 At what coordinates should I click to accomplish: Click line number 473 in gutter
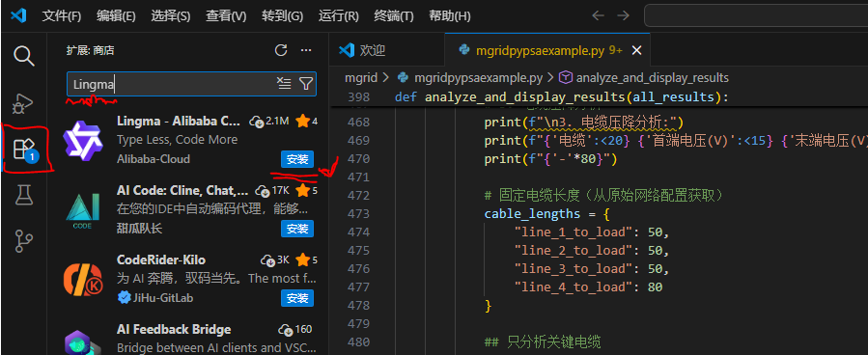(x=358, y=214)
